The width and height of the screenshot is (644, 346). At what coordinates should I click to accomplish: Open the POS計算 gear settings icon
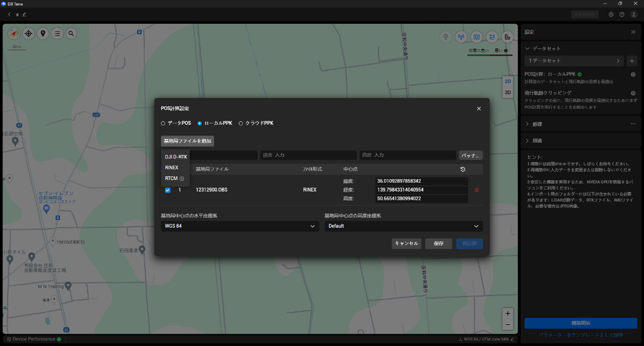point(633,74)
